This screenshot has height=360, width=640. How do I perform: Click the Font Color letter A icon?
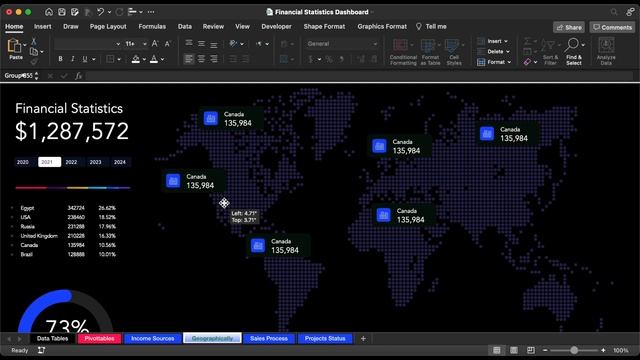click(153, 59)
